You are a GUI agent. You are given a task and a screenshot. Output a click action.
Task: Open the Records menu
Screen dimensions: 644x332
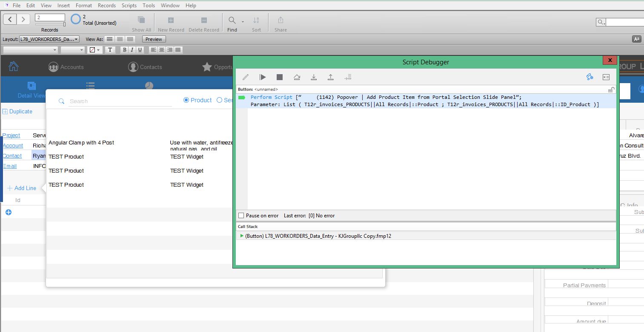pos(106,6)
